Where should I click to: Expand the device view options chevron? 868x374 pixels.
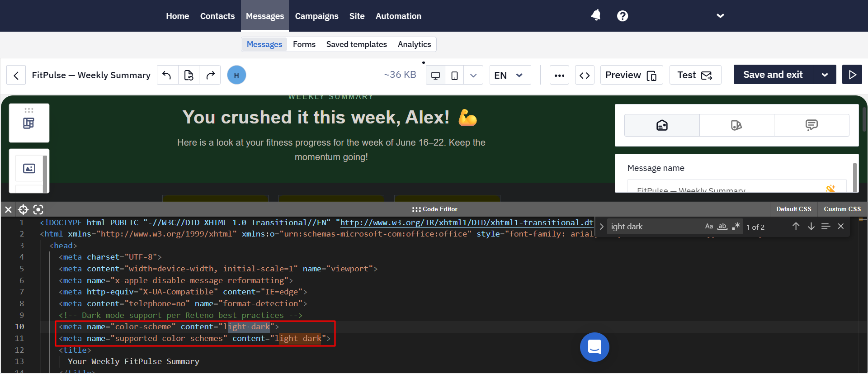pyautogui.click(x=473, y=76)
